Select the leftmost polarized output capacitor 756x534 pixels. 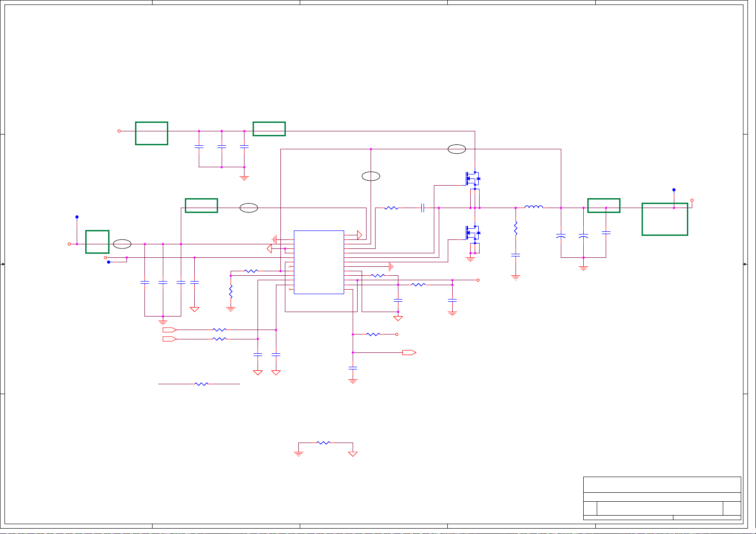coord(561,236)
